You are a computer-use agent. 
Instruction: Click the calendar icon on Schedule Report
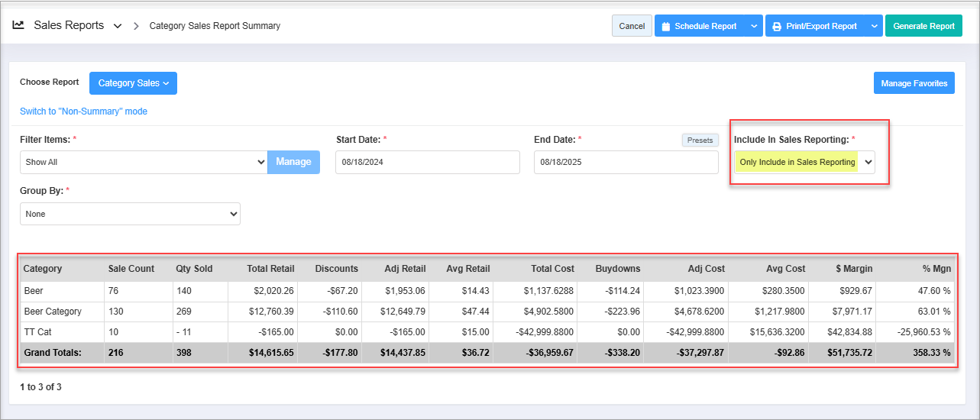pos(665,26)
